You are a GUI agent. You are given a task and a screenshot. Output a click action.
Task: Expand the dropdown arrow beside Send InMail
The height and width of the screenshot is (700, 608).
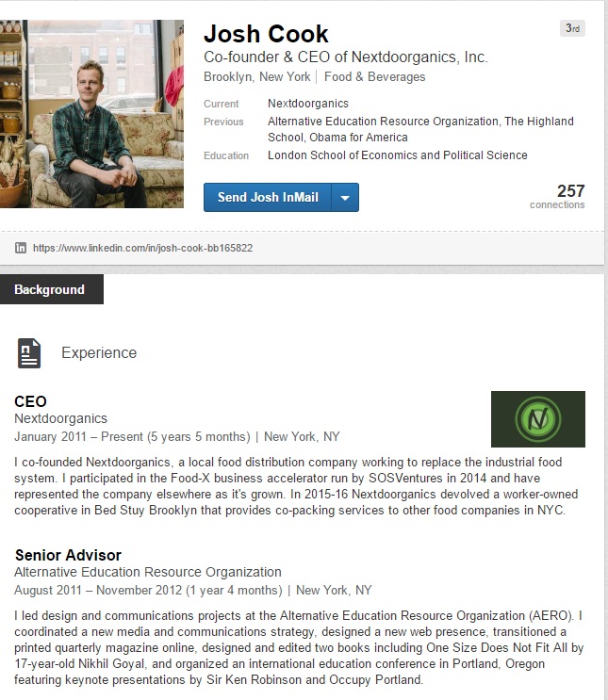pyautogui.click(x=345, y=198)
